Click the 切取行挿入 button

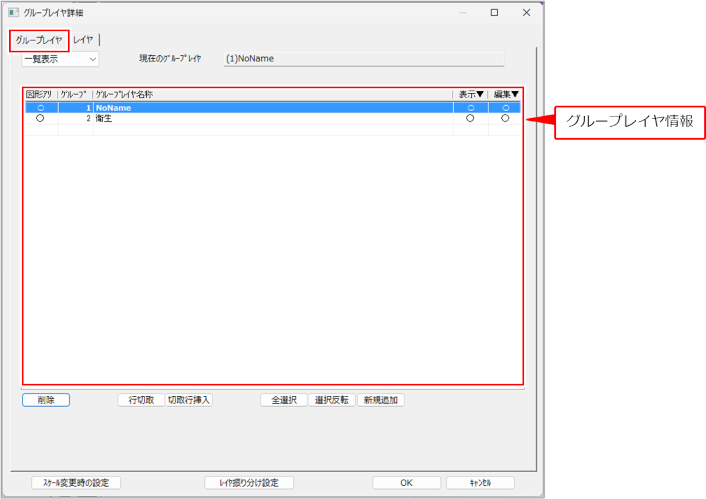point(189,400)
